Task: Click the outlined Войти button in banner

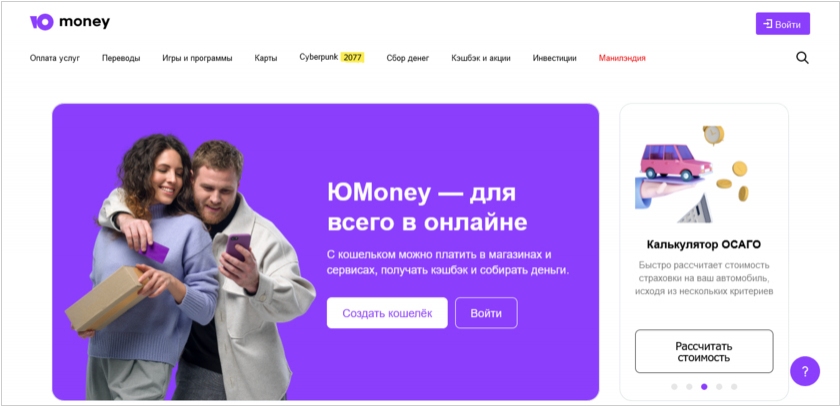Action: point(486,313)
